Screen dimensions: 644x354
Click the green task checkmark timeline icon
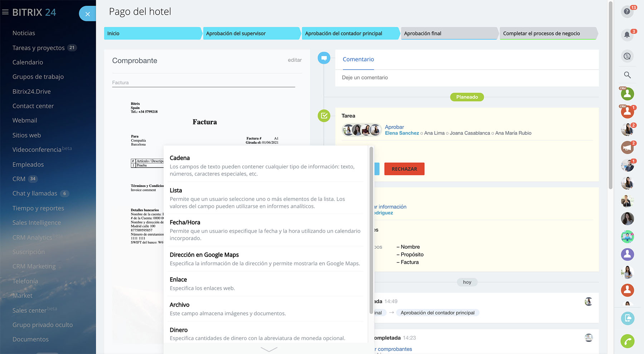[324, 115]
